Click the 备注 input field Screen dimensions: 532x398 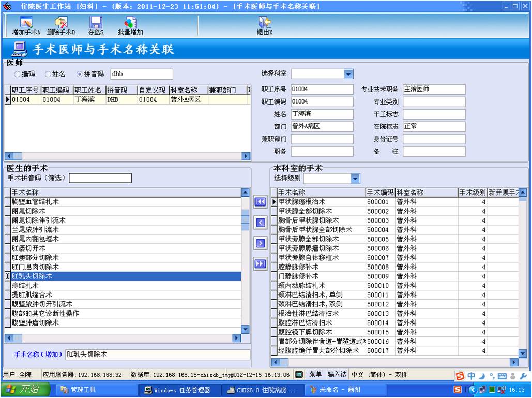434,152
